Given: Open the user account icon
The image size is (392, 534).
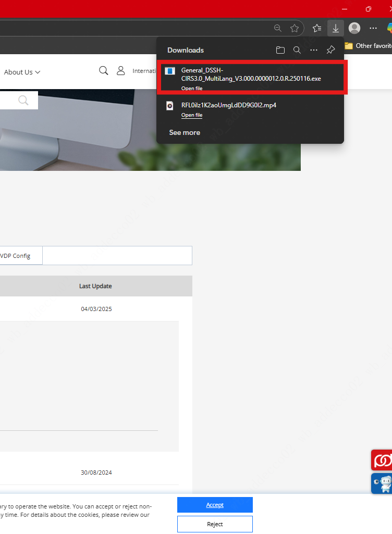Looking at the screenshot, I should (x=120, y=70).
